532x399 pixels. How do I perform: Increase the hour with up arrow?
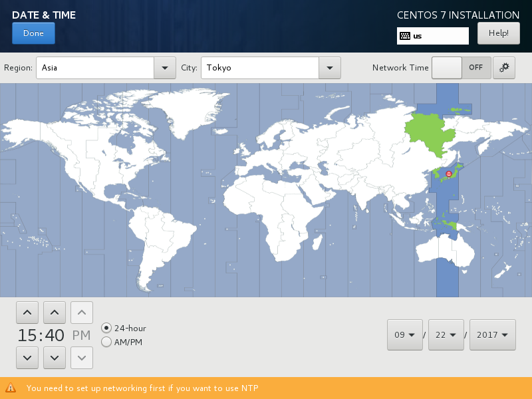[x=27, y=313]
